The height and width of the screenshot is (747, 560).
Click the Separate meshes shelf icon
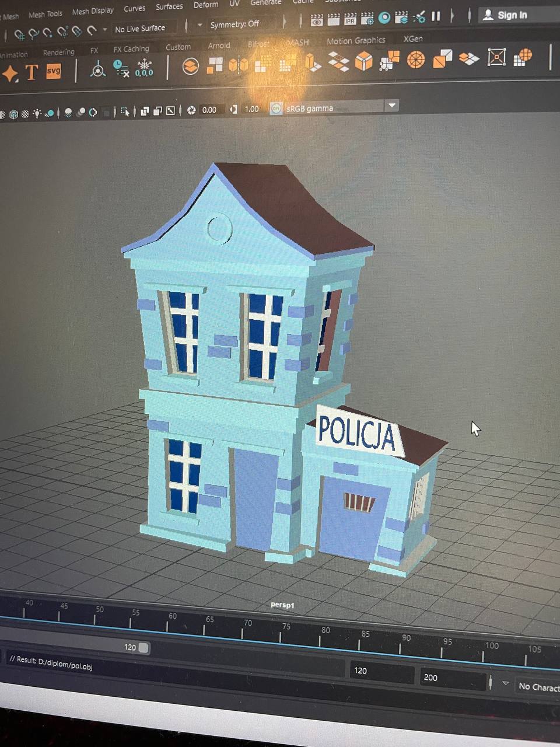click(215, 65)
